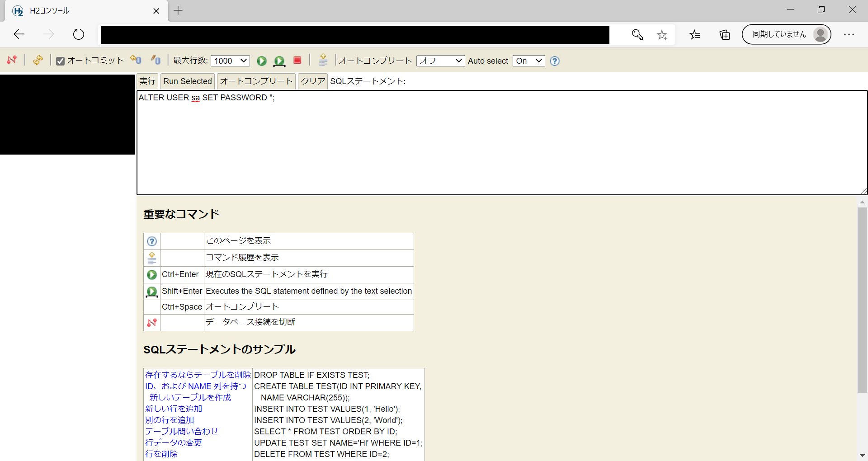Click the SQLステートメントのサンプル heading
The width and height of the screenshot is (868, 461).
[219, 349]
